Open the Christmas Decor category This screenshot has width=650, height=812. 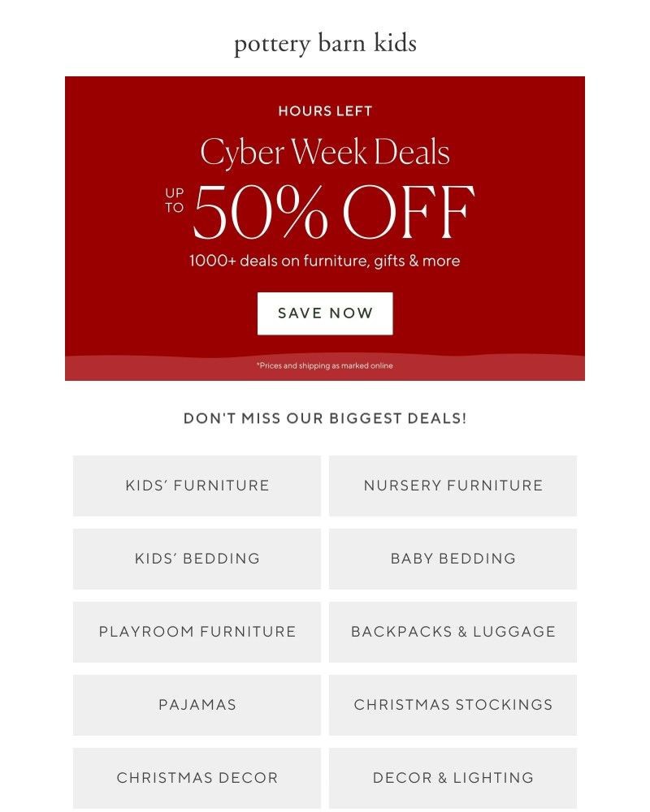point(196,777)
